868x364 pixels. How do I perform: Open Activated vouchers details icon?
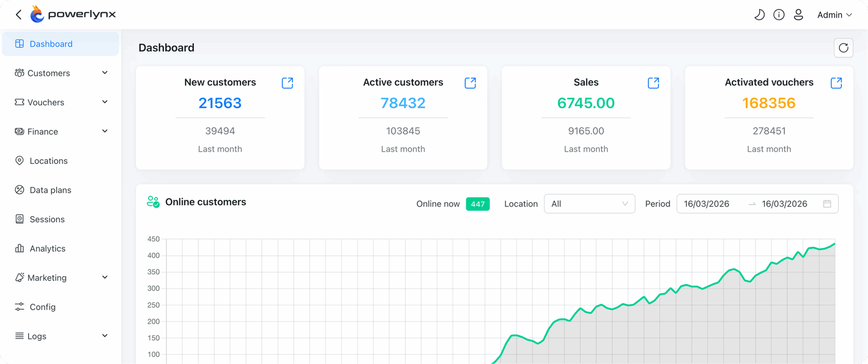pyautogui.click(x=836, y=83)
